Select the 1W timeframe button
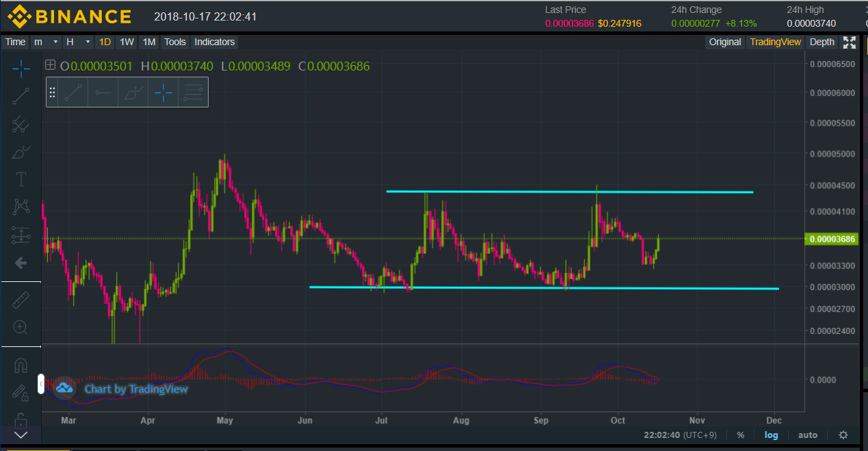 (127, 42)
